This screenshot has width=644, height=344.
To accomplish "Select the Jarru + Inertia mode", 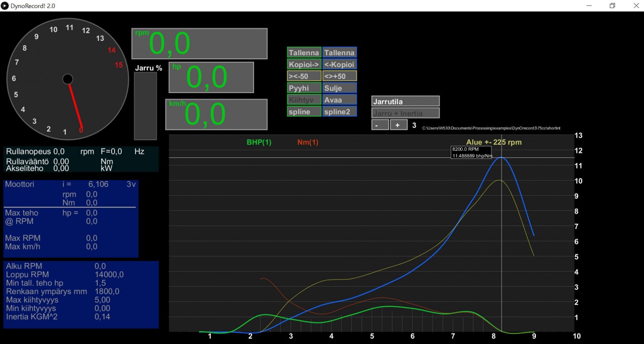I will [405, 113].
